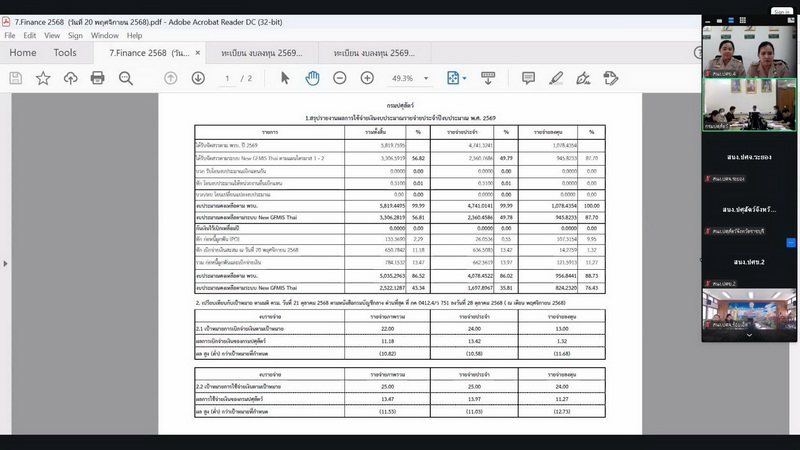This screenshot has height=450, width=800.
Task: Select the Highlight text pen tool
Action: pyautogui.click(x=556, y=78)
